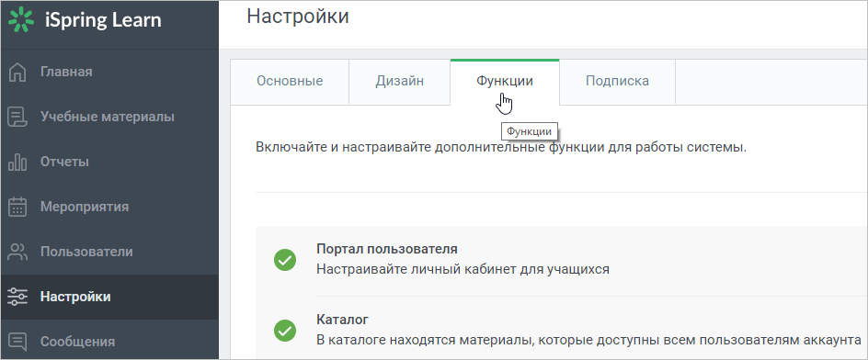Viewport: 868px width, 360px height.
Task: Click the chat bubble icon for Сообщения
Action: click(x=17, y=342)
